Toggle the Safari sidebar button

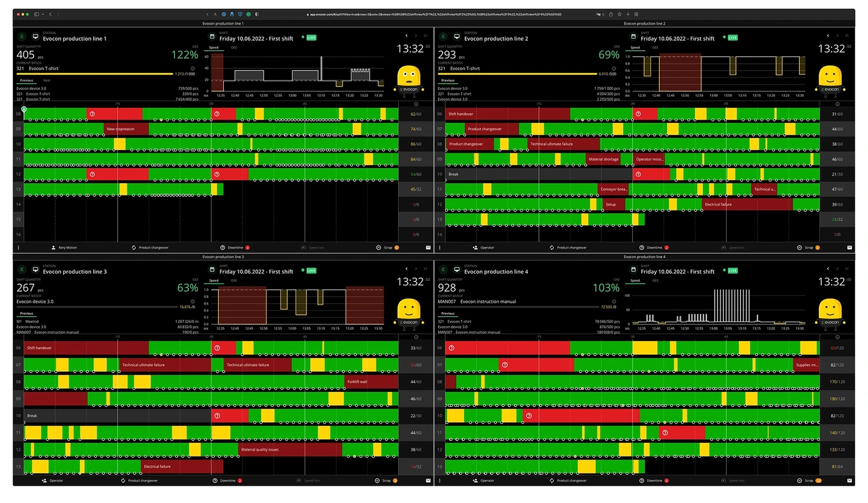pyautogui.click(x=37, y=14)
